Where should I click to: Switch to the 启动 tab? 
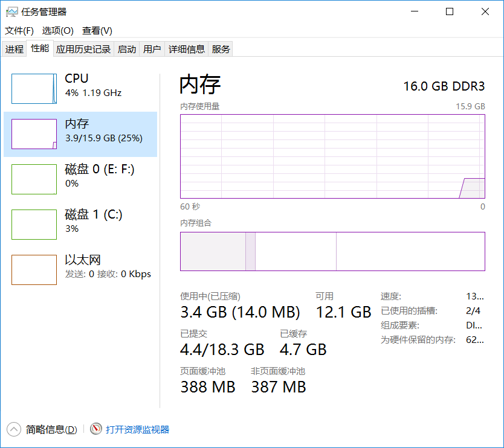[126, 49]
